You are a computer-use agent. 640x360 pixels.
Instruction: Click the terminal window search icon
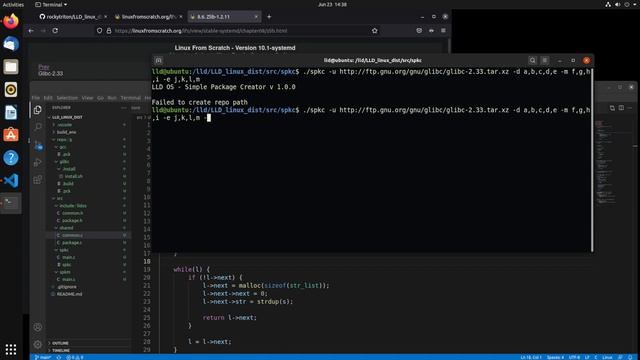[532, 60]
